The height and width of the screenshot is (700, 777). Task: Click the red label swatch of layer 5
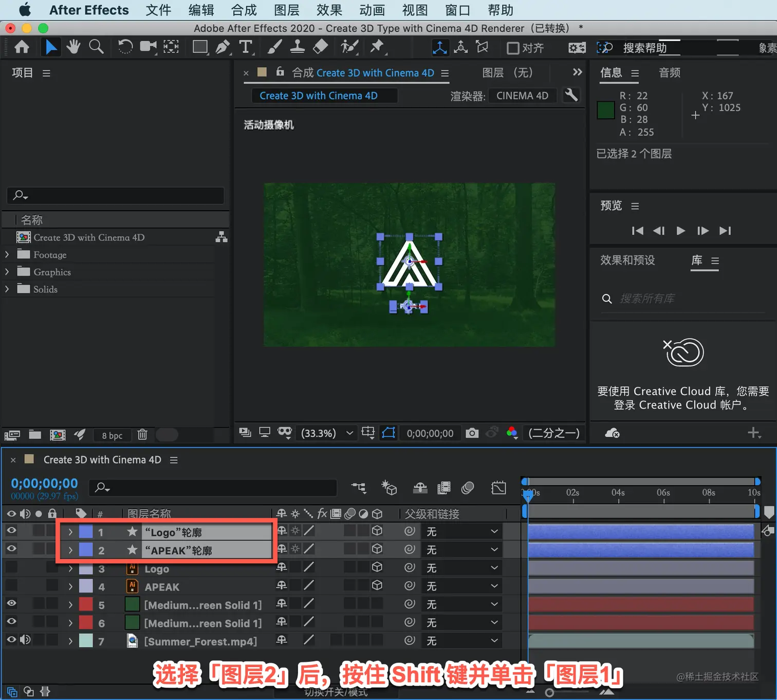pos(86,604)
